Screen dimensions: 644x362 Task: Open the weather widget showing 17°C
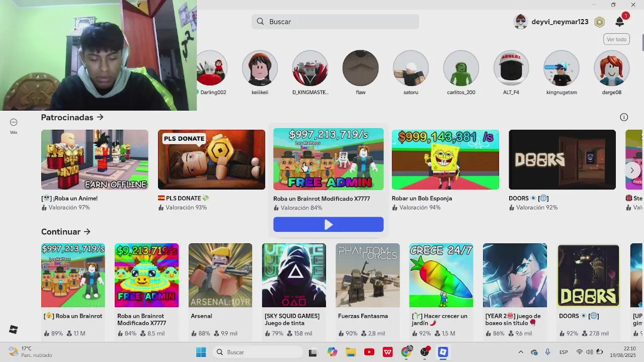(30, 352)
